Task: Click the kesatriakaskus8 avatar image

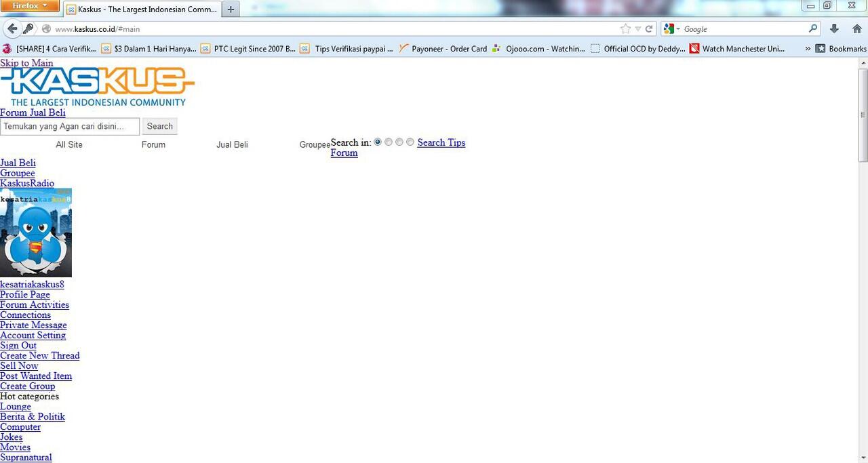Action: 36,233
